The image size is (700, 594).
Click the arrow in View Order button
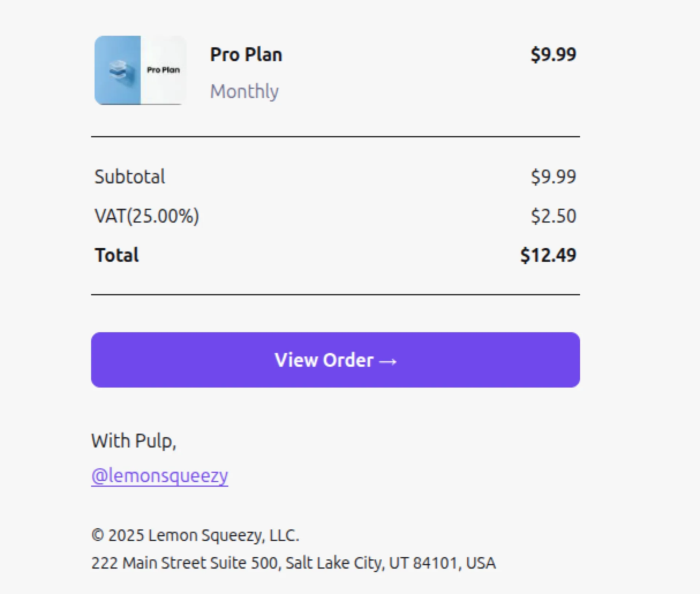pos(388,361)
